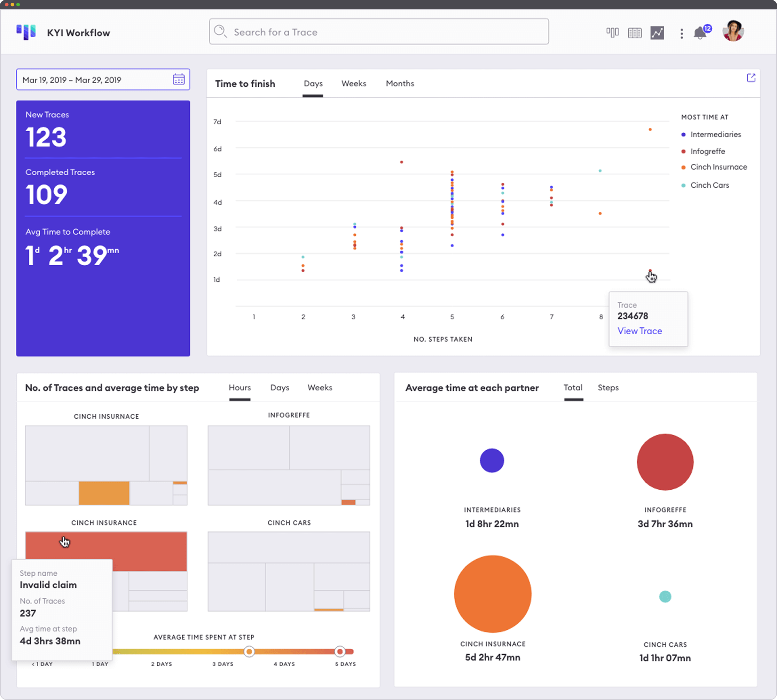Open the table view icon
The width and height of the screenshot is (777, 700).
coord(634,33)
